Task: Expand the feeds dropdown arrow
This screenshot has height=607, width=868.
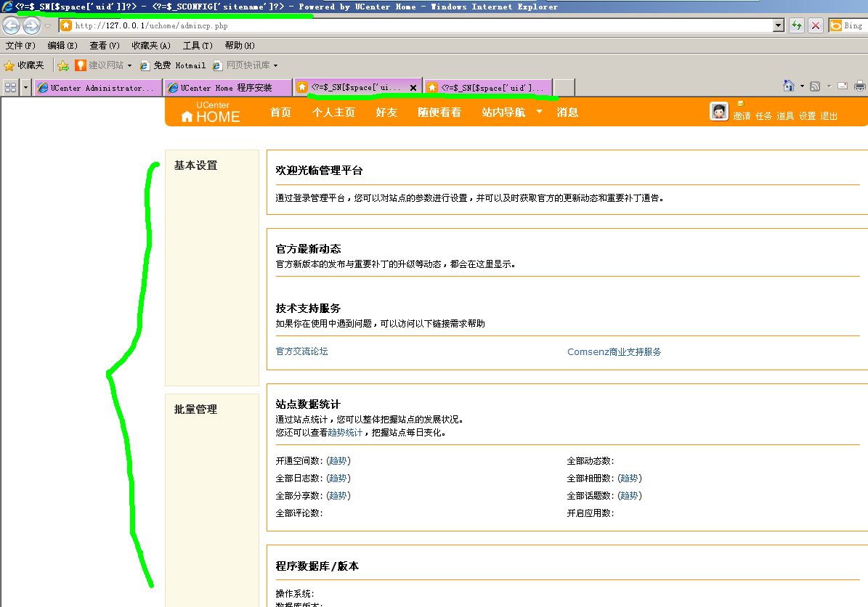Action: pos(830,86)
